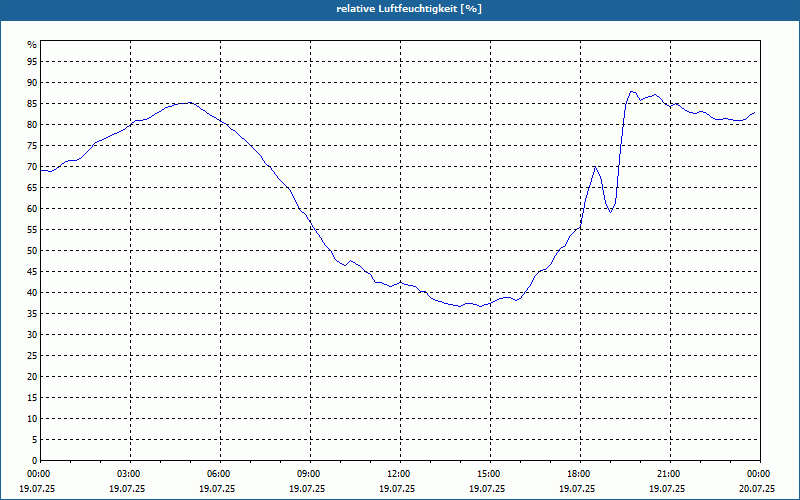
Task: Select the 5 y-axis label
Action: coord(34,439)
